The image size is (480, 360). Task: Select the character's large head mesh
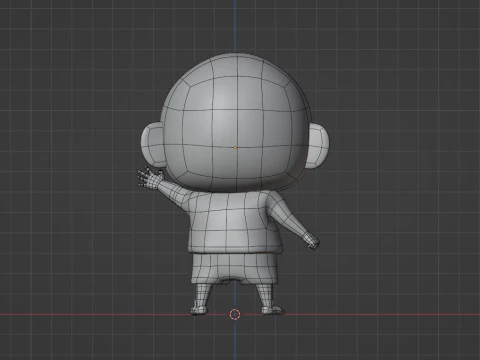click(x=236, y=123)
